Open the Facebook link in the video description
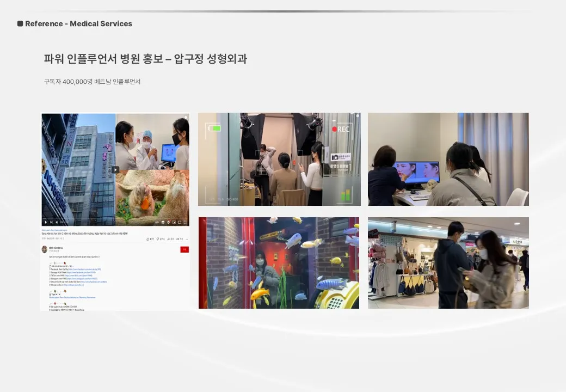The width and height of the screenshot is (566, 392). point(85,269)
